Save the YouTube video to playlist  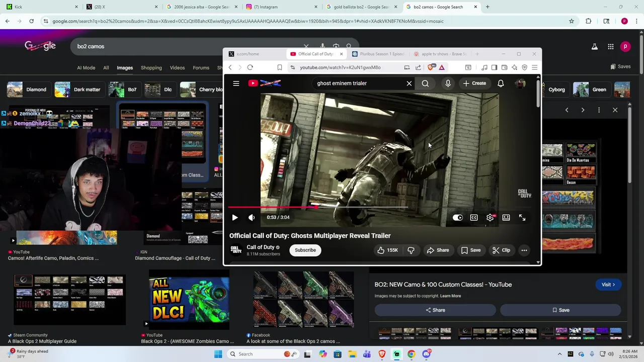coord(471,250)
